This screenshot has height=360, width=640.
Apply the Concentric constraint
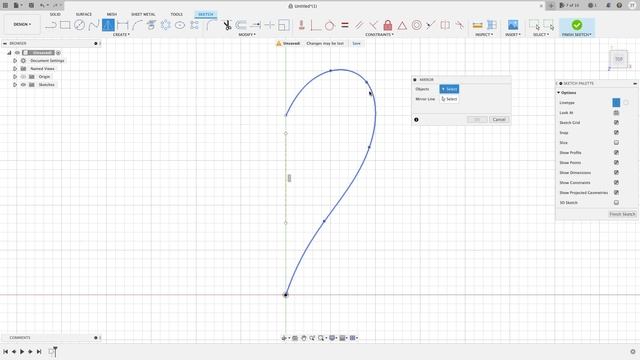pyautogui.click(x=416, y=25)
